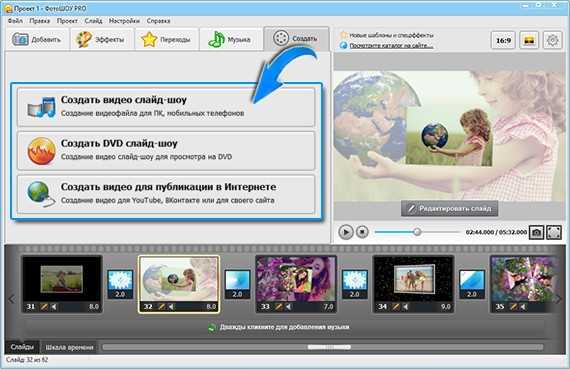Click the horizontal slide strip scrollbar thumb
570x369 pixels.
click(329, 347)
